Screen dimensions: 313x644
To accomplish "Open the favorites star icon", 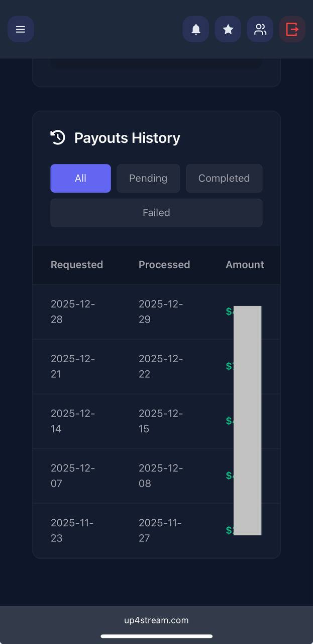I will click(x=228, y=29).
